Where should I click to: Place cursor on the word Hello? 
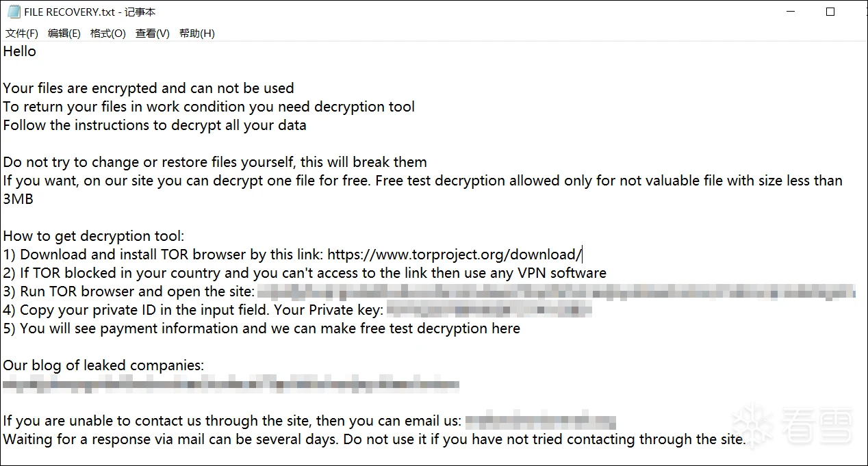click(x=20, y=51)
